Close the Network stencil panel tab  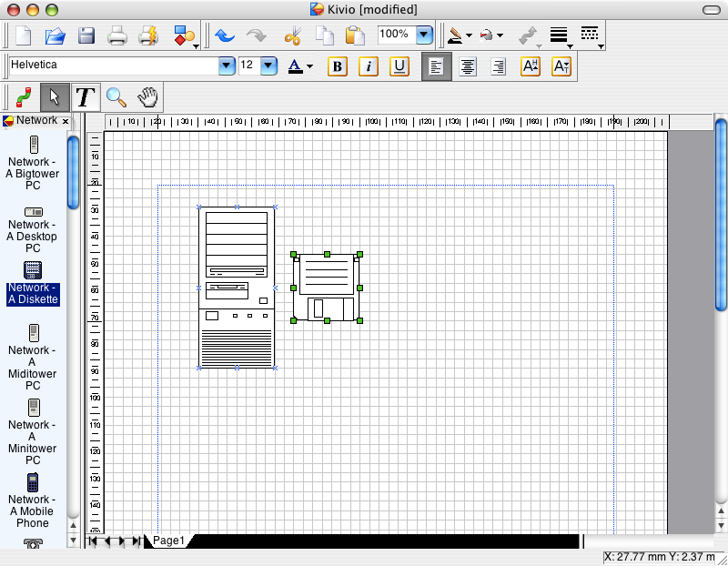(x=66, y=121)
